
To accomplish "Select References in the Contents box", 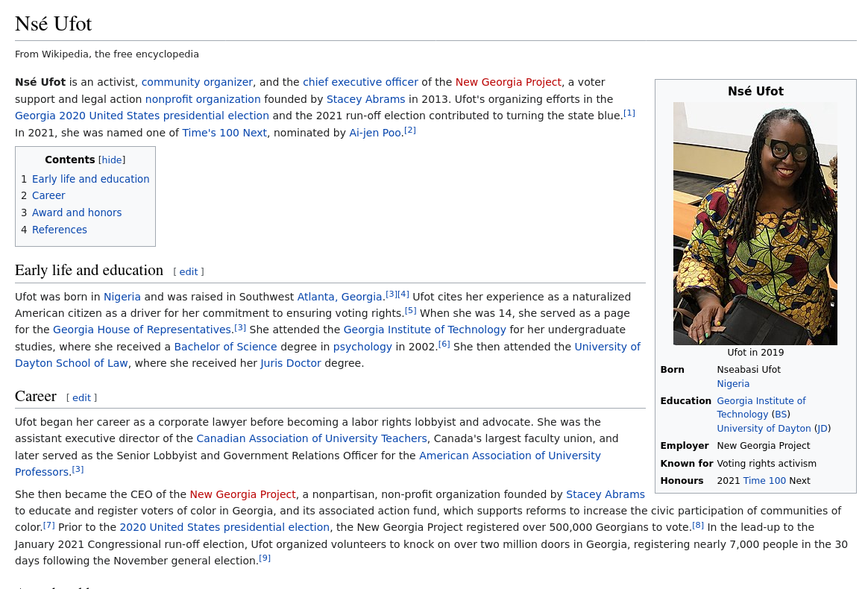I will pos(60,230).
